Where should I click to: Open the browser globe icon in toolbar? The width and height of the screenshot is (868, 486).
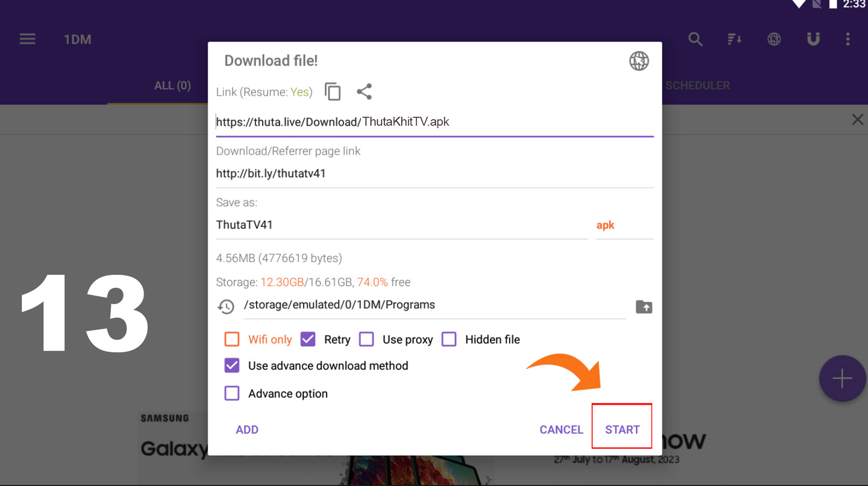[x=774, y=39]
